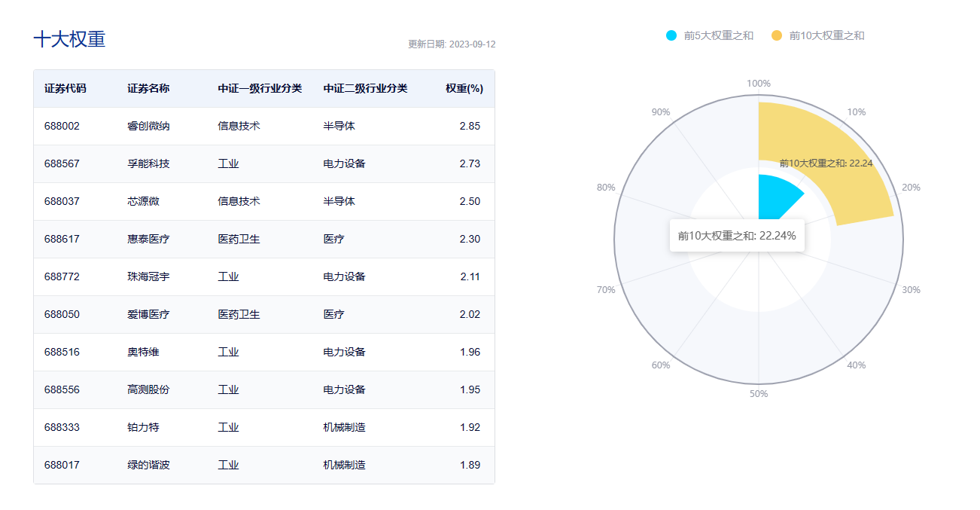Click the 50% axis label on the chart
Image resolution: width=980 pixels, height=510 pixels.
[x=759, y=393]
